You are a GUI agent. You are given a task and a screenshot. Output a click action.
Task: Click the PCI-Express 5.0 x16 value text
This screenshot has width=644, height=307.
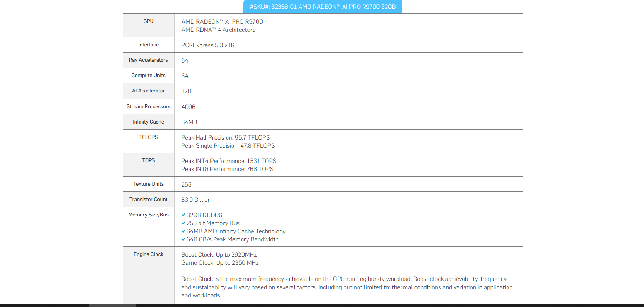(207, 45)
